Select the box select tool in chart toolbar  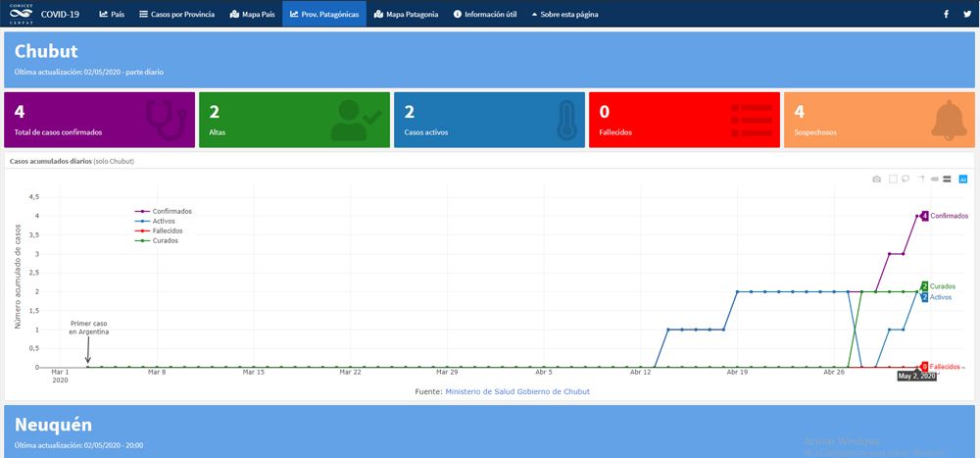coord(893,179)
